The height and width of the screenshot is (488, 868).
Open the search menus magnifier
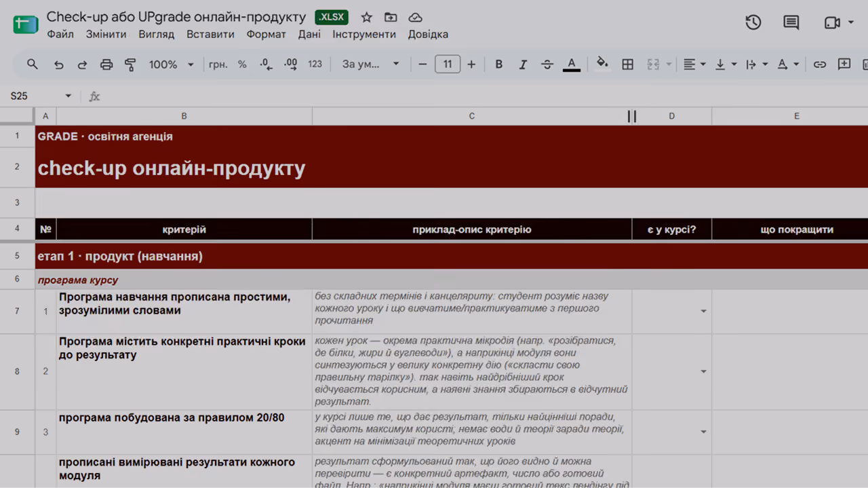click(x=33, y=64)
